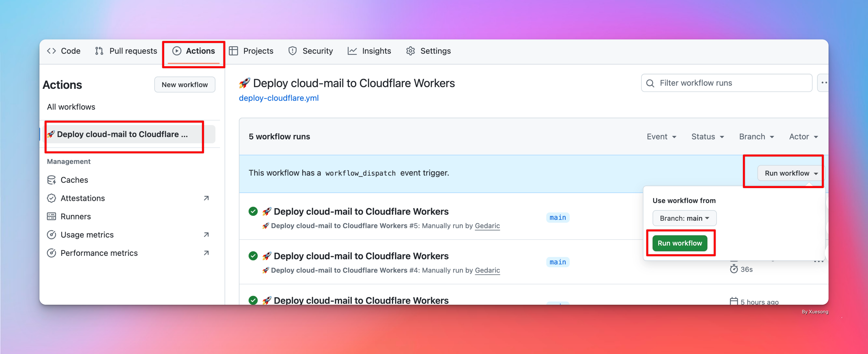Switch to the Actions tab
This screenshot has height=354, width=868.
pyautogui.click(x=194, y=51)
